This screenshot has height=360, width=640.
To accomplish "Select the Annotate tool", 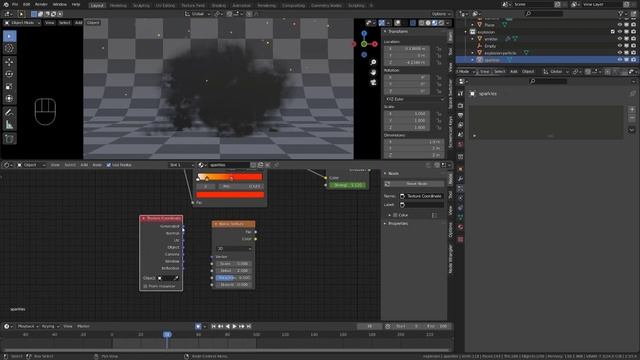I will (x=9, y=112).
